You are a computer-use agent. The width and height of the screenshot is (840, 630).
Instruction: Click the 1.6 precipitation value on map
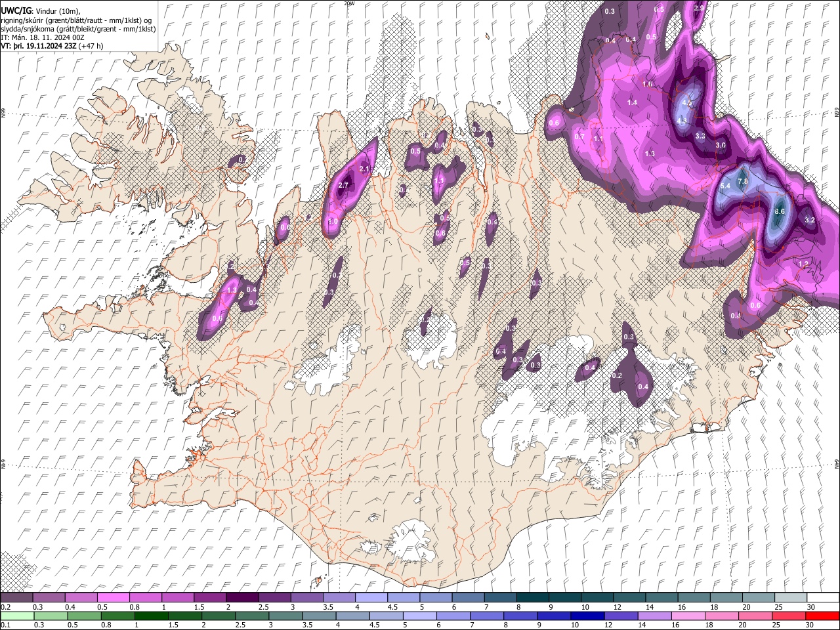(x=648, y=85)
